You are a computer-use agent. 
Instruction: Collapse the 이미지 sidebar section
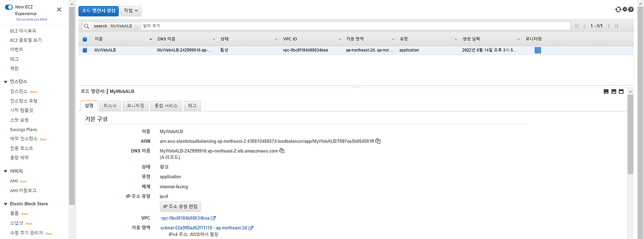pos(6,171)
